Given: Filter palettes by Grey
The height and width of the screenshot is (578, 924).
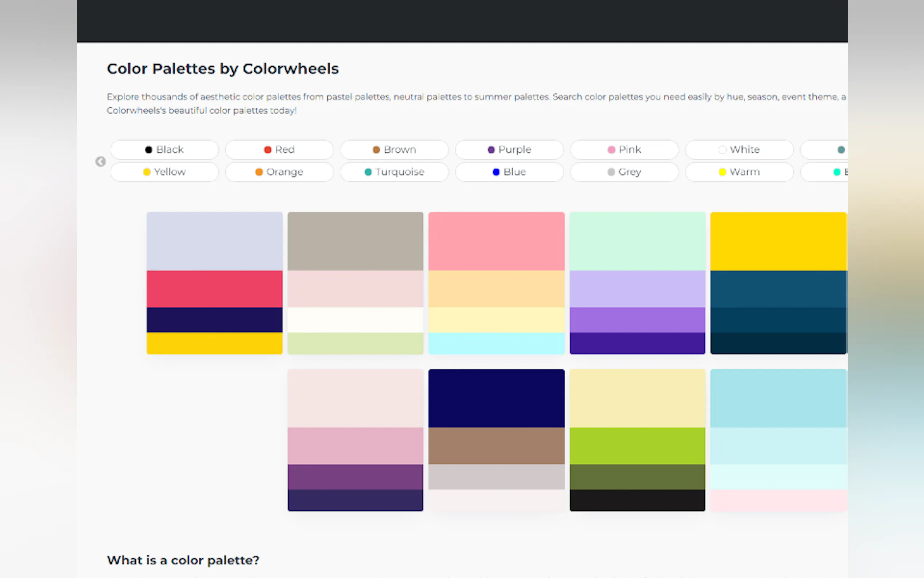Looking at the screenshot, I should (624, 172).
